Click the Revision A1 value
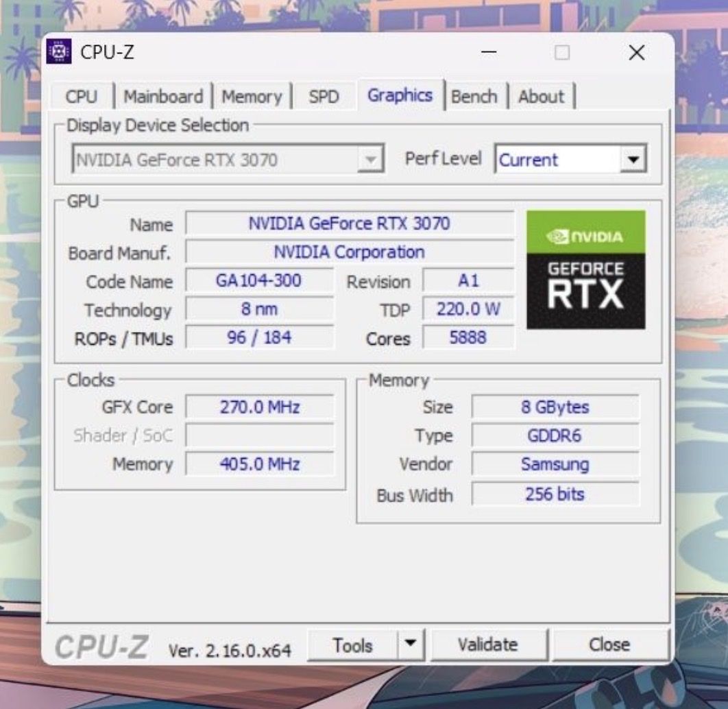Image resolution: width=728 pixels, height=709 pixels. (x=468, y=280)
